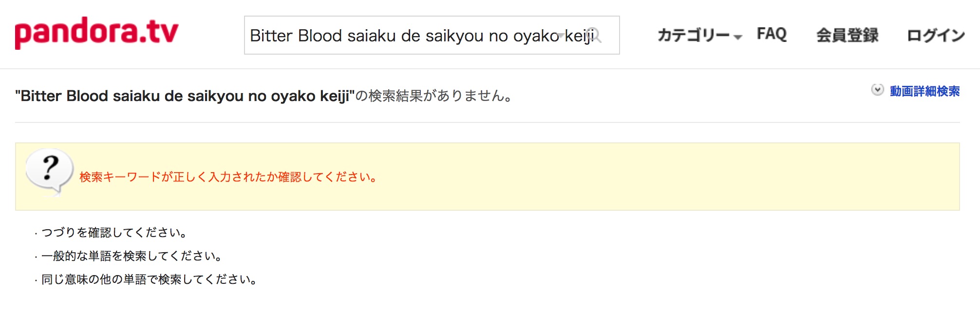Click the quoted search term in results heading
Screen dimensions: 980x318
point(185,96)
